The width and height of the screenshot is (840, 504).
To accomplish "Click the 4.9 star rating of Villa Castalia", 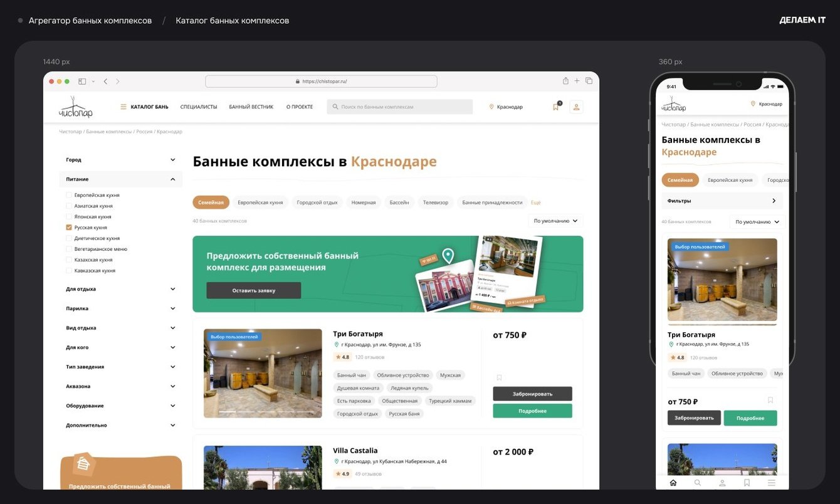I will tap(342, 474).
